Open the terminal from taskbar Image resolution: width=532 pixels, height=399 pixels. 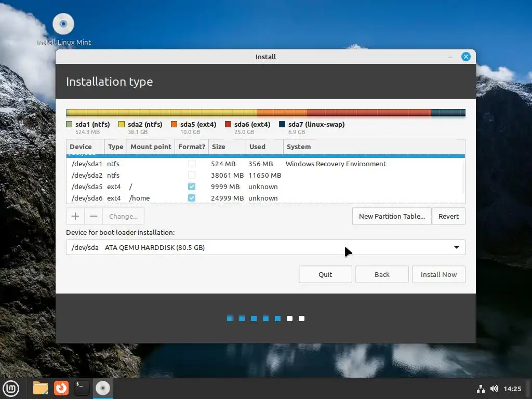tap(82, 388)
